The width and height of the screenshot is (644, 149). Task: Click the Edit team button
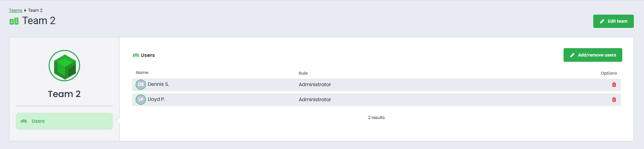[x=614, y=21]
